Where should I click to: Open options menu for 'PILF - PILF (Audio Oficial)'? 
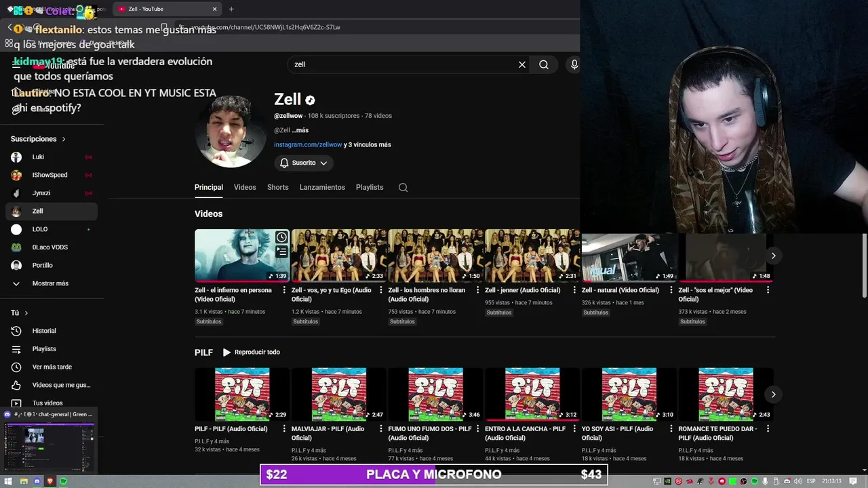284,429
